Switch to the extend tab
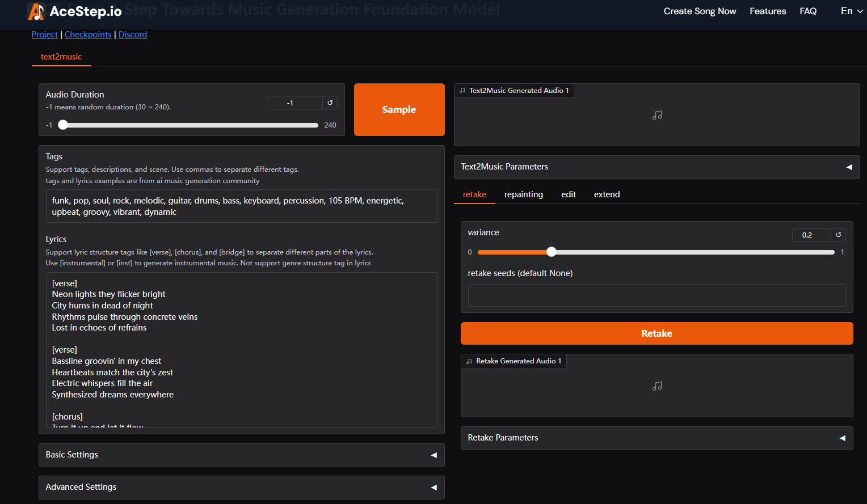 607,194
